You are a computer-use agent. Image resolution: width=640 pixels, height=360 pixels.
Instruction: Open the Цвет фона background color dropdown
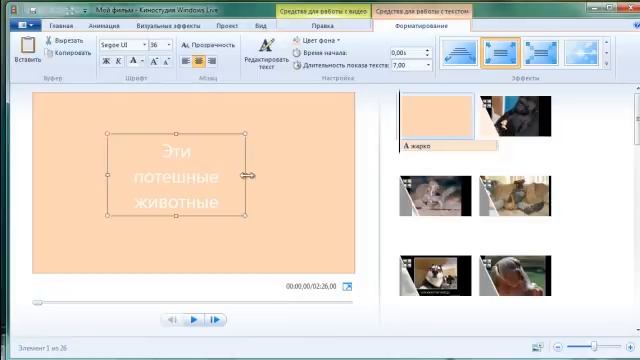[317, 40]
